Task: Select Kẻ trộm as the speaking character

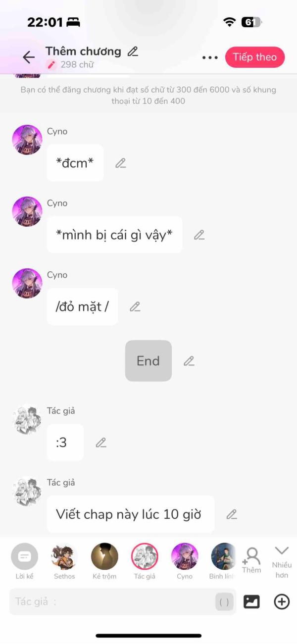Action: point(104,561)
